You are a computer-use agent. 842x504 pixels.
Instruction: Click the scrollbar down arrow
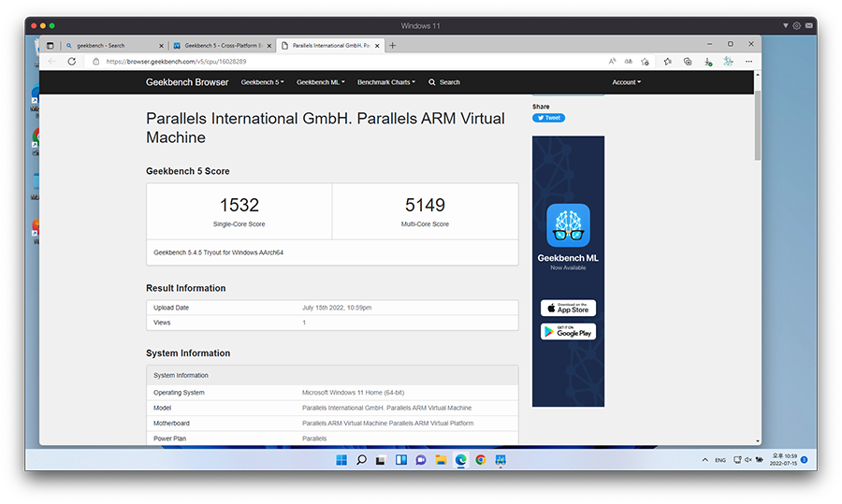coord(758,440)
